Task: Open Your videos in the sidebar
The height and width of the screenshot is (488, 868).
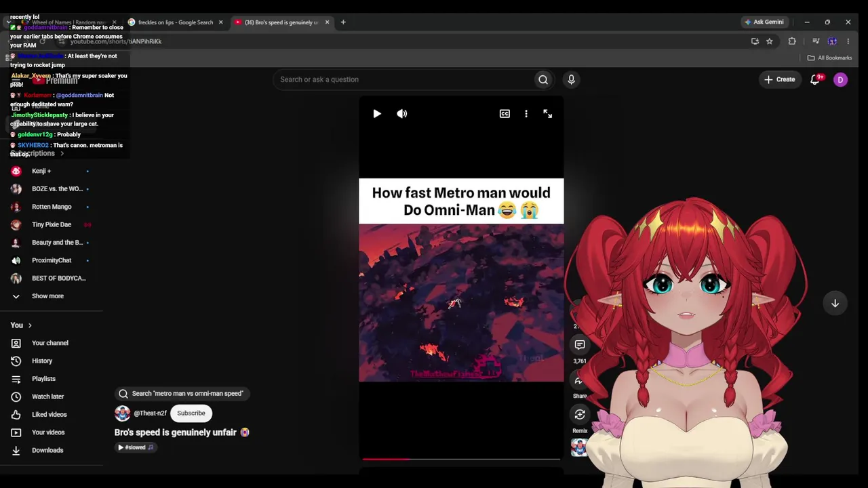Action: click(x=48, y=432)
